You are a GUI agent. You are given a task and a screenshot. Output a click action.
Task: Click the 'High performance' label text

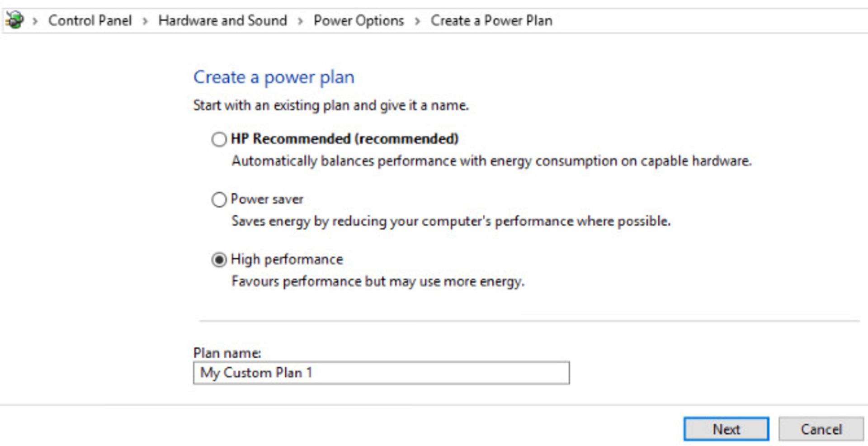[x=287, y=259]
